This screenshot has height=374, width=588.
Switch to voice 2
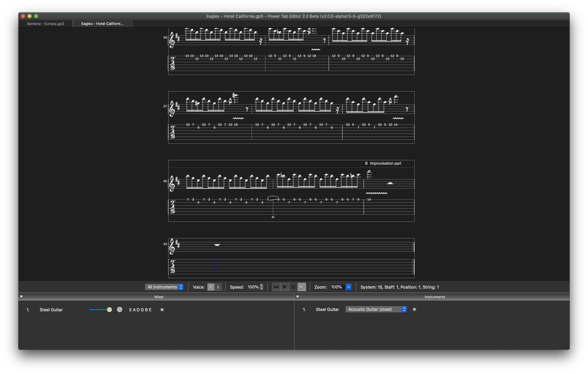(218, 287)
